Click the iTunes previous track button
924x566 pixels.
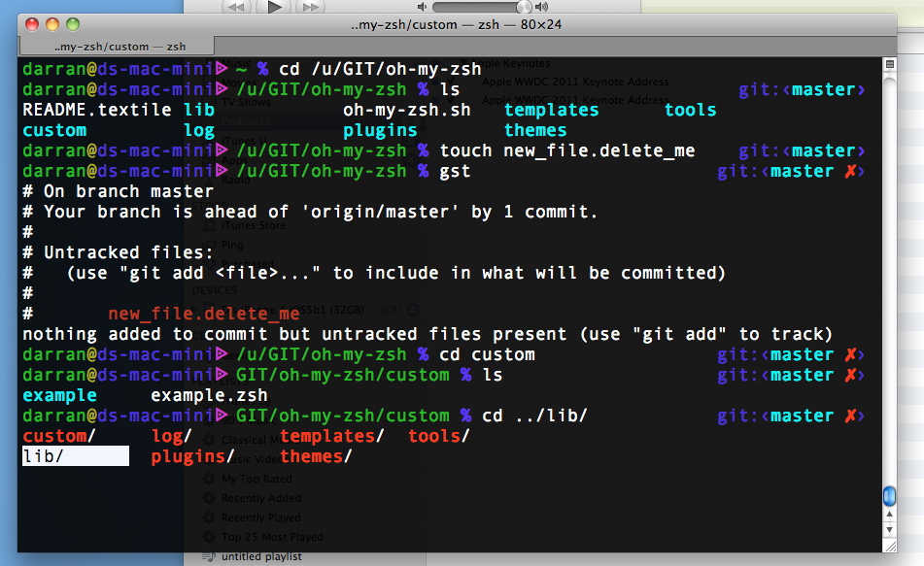(x=237, y=6)
